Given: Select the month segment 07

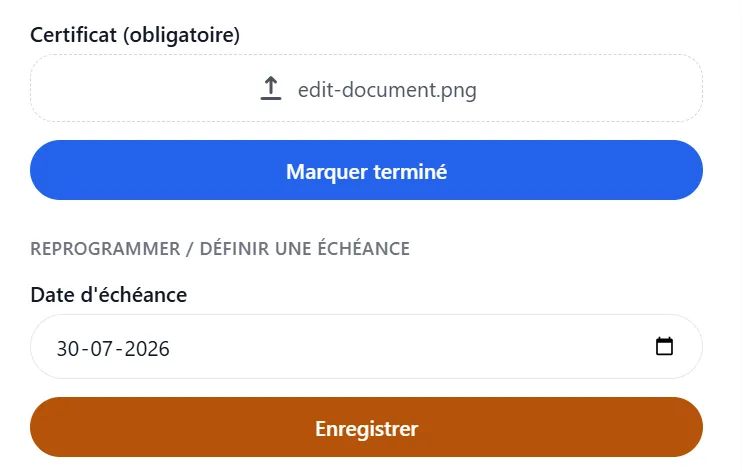Looking at the screenshot, I should pyautogui.click(x=102, y=349).
